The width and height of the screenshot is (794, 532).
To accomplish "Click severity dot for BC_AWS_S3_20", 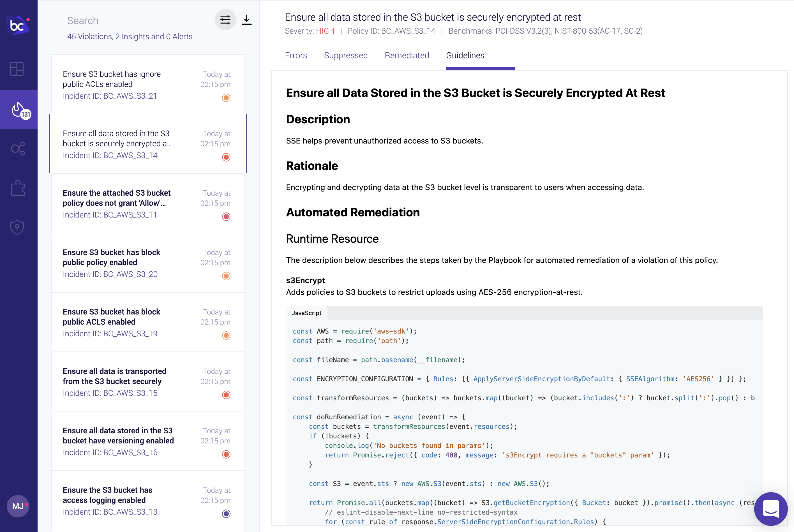I will point(226,276).
